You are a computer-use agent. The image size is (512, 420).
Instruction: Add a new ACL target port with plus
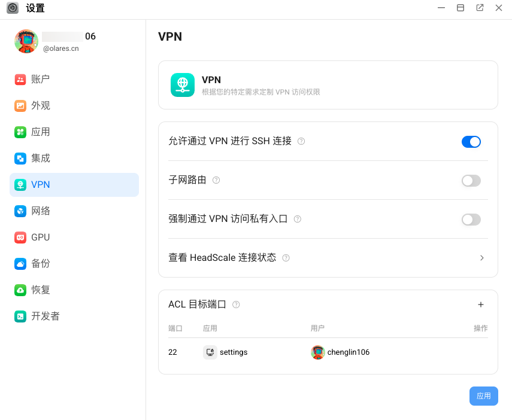[x=481, y=304]
